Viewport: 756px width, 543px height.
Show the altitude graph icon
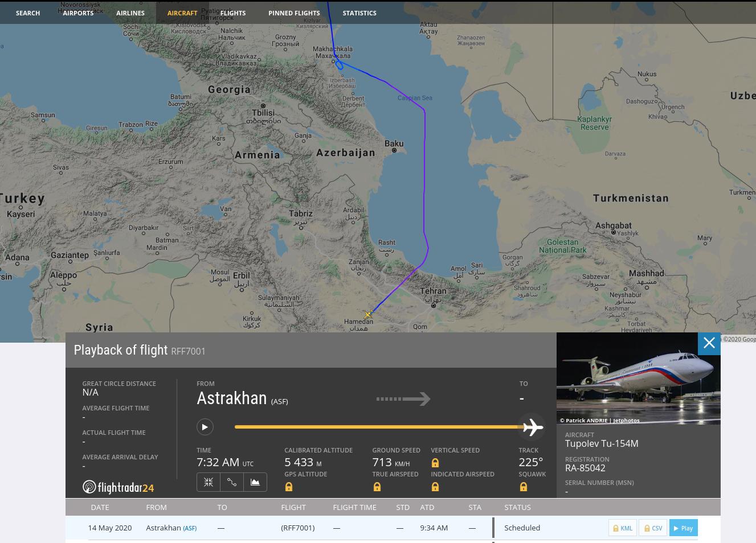click(x=255, y=482)
